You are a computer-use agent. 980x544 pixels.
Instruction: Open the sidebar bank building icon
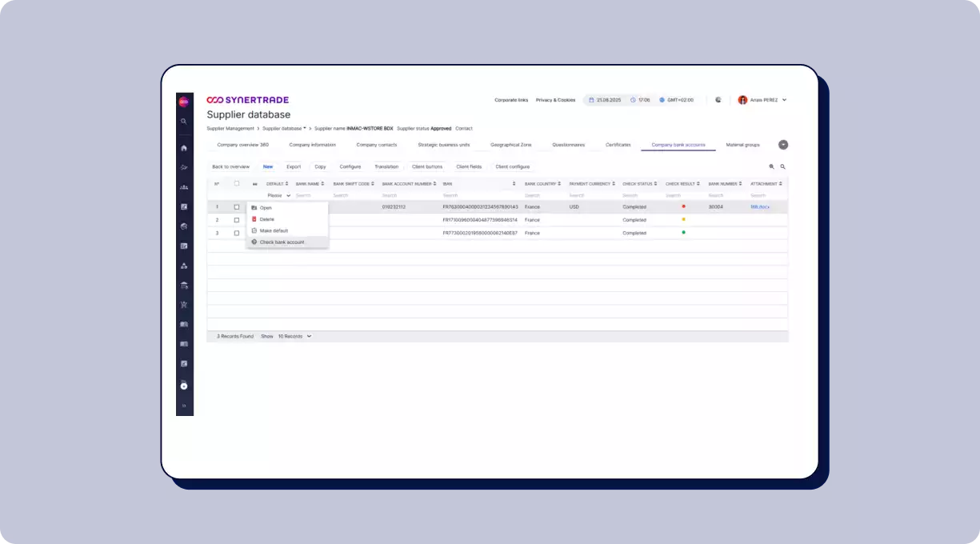click(184, 286)
